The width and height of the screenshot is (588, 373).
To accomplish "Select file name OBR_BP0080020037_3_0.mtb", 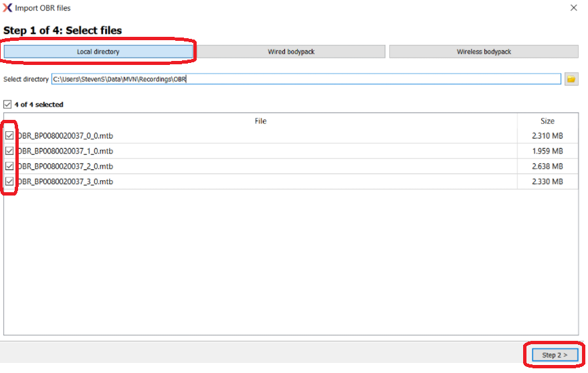I will pos(66,181).
